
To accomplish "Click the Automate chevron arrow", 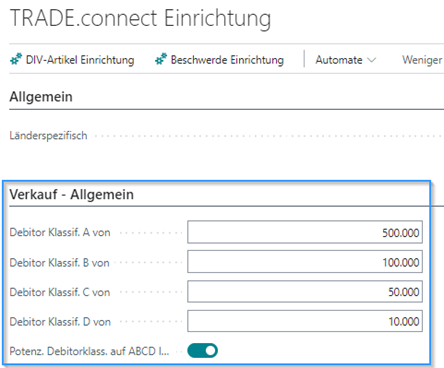I will (371, 60).
